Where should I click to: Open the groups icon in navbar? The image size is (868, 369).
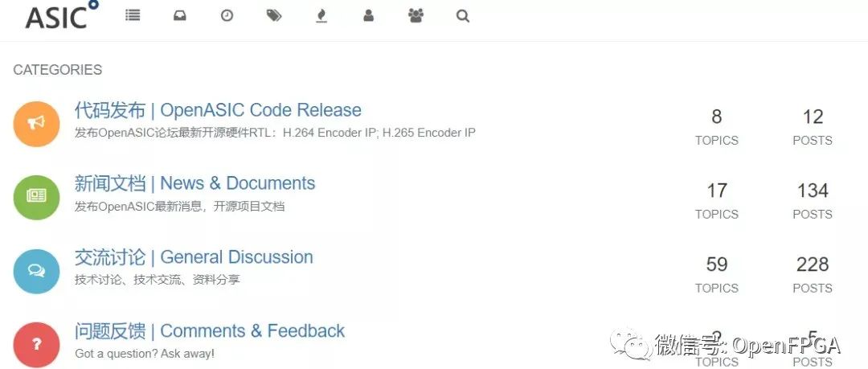pos(416,16)
